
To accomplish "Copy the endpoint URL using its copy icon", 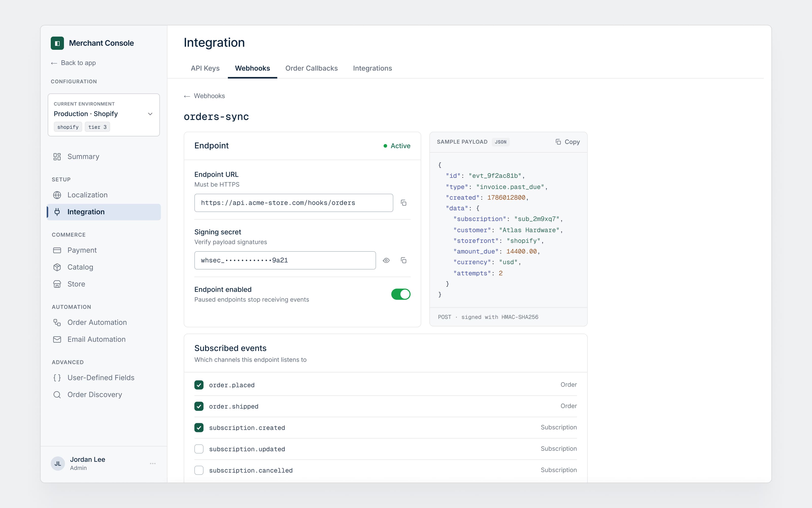I will 404,203.
